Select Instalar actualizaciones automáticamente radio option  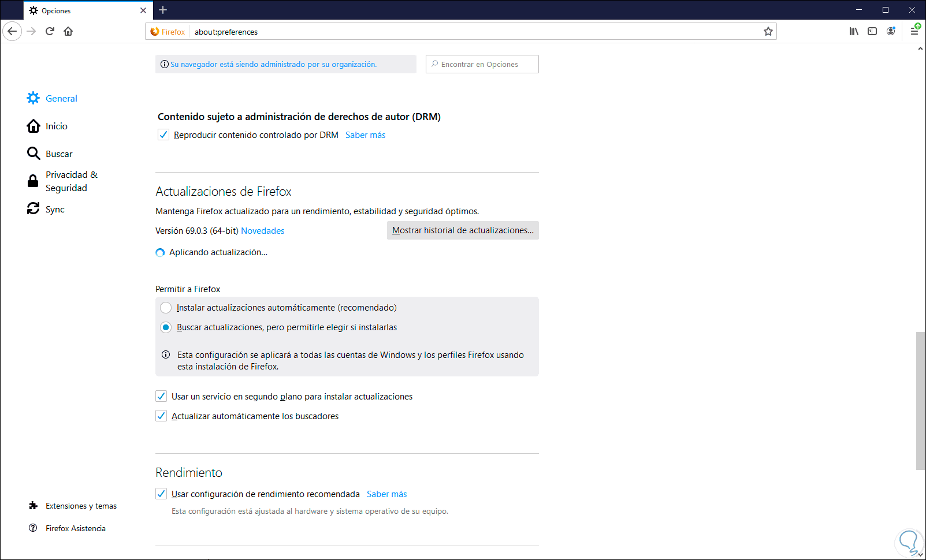tap(166, 308)
